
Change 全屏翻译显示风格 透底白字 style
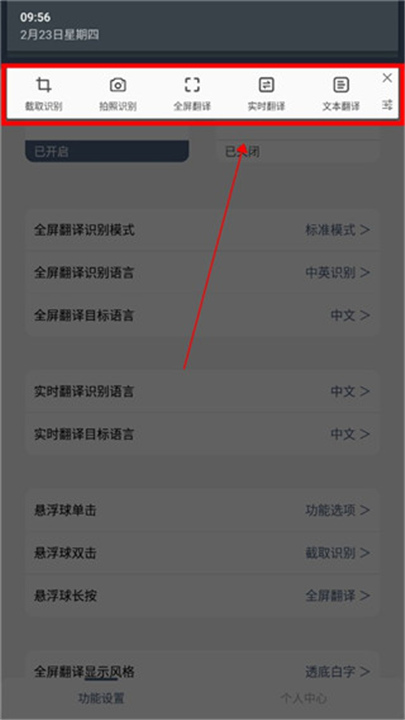click(x=202, y=672)
